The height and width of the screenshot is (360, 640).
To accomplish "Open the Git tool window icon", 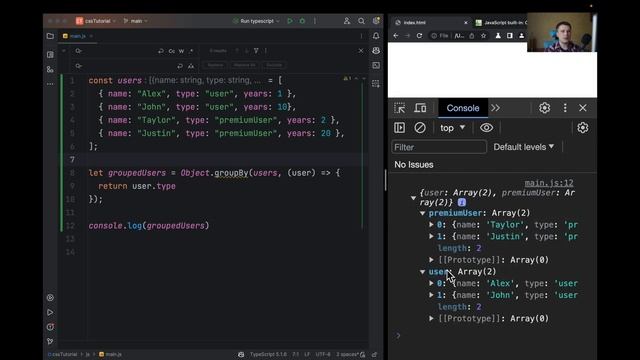I will [50, 341].
